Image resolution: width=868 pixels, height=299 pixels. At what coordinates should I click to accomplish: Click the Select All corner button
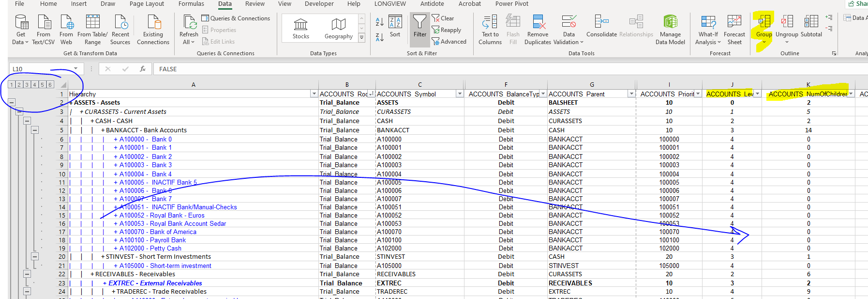63,85
